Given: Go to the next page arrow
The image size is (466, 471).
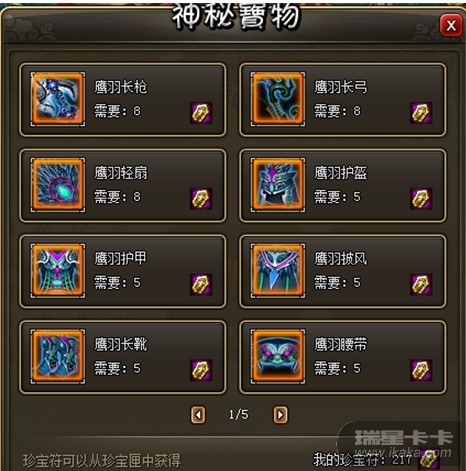Looking at the screenshot, I should pyautogui.click(x=280, y=415).
